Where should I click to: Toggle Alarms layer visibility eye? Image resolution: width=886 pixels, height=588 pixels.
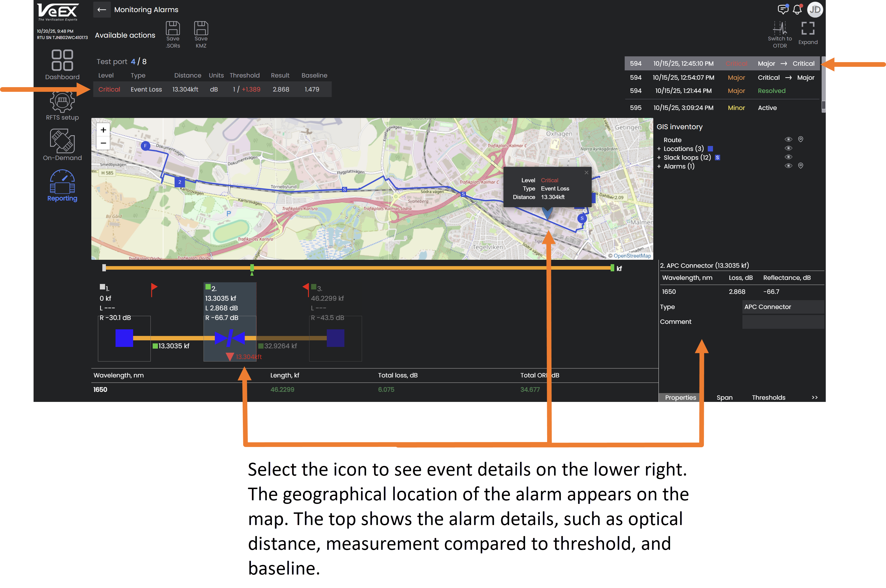click(x=788, y=166)
